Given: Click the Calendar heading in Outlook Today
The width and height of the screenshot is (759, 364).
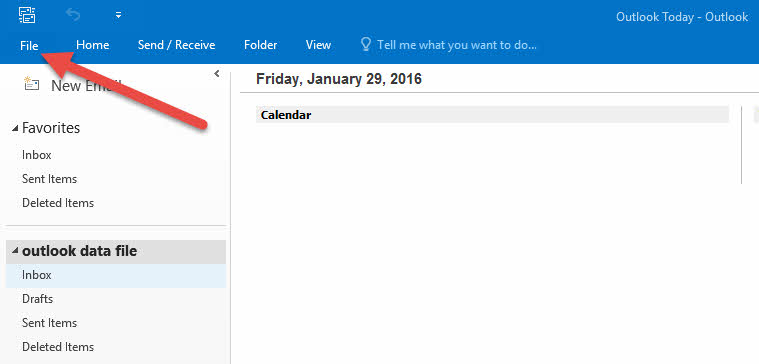Looking at the screenshot, I should 286,115.
